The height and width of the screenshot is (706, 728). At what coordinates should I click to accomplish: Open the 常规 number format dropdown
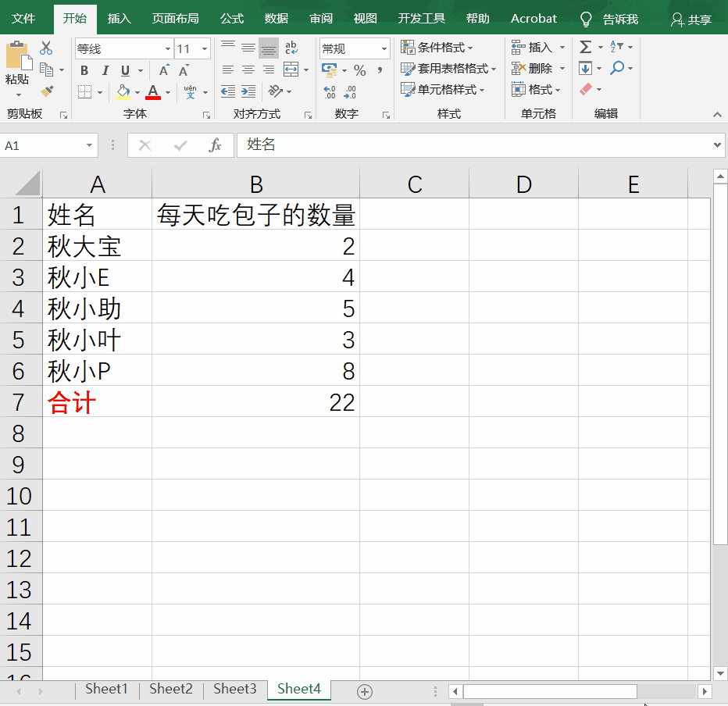[x=385, y=48]
